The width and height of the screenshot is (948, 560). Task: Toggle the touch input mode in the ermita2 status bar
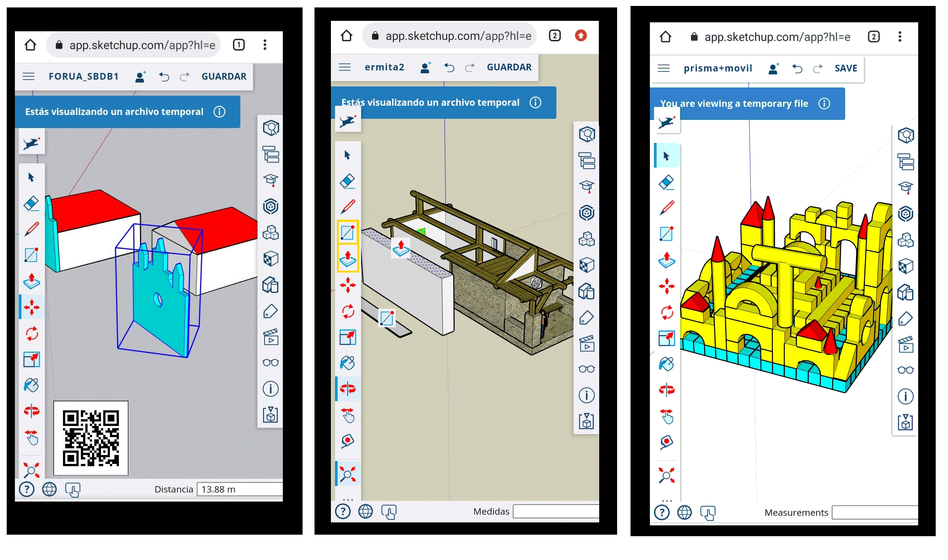(389, 512)
